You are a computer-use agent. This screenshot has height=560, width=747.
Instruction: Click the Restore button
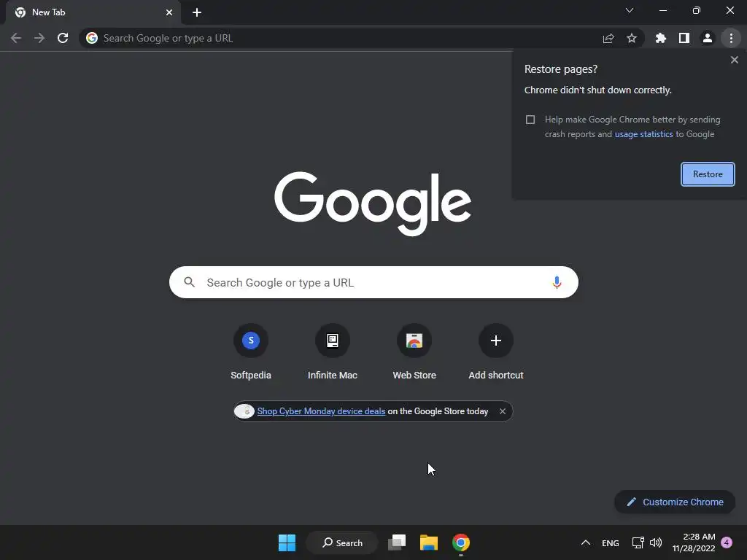point(708,174)
